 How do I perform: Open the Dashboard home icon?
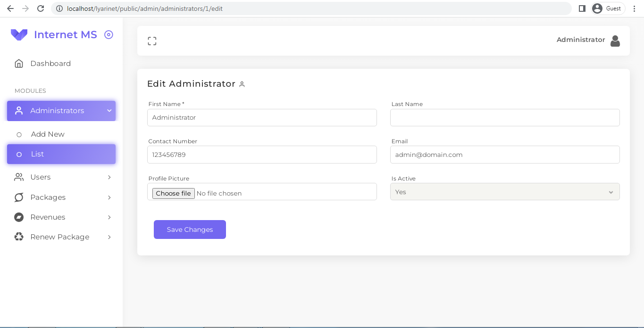[19, 63]
